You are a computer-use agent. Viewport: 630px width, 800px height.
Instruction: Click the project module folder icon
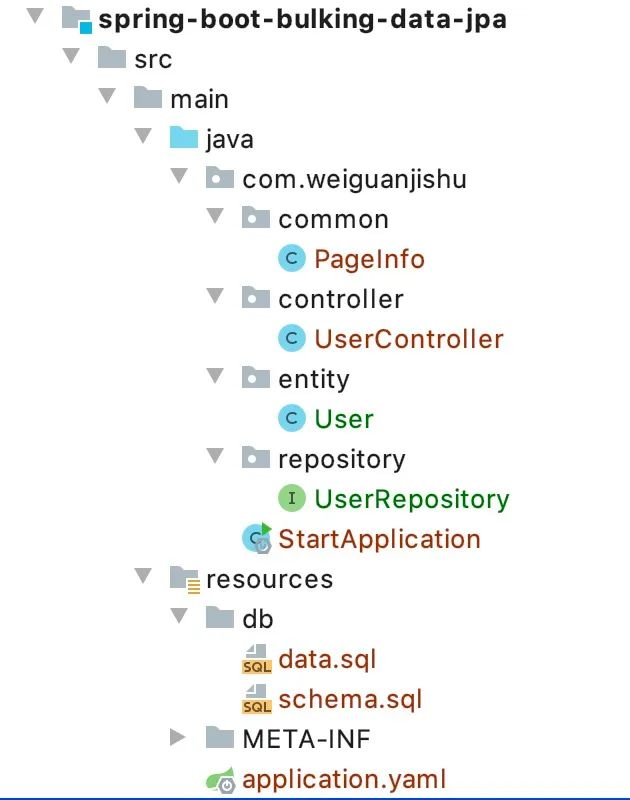[x=77, y=19]
